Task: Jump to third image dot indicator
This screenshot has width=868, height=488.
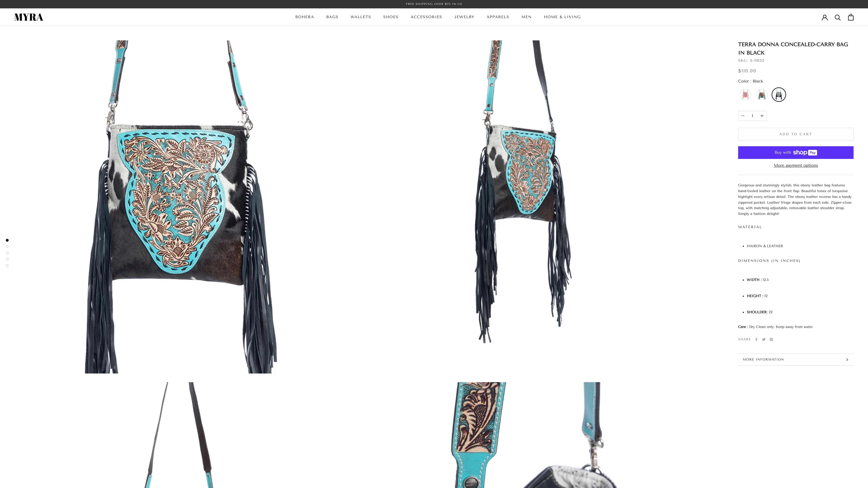Action: (7, 253)
